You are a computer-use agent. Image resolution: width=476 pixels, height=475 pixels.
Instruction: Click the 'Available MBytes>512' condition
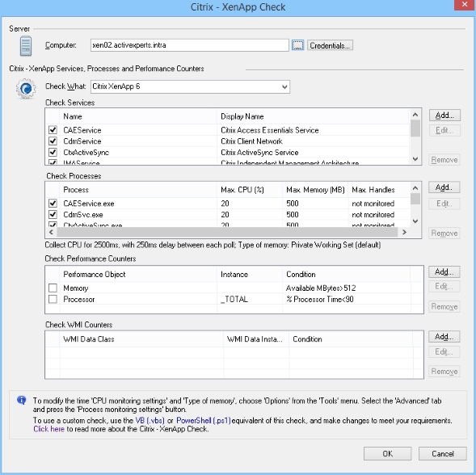321,288
